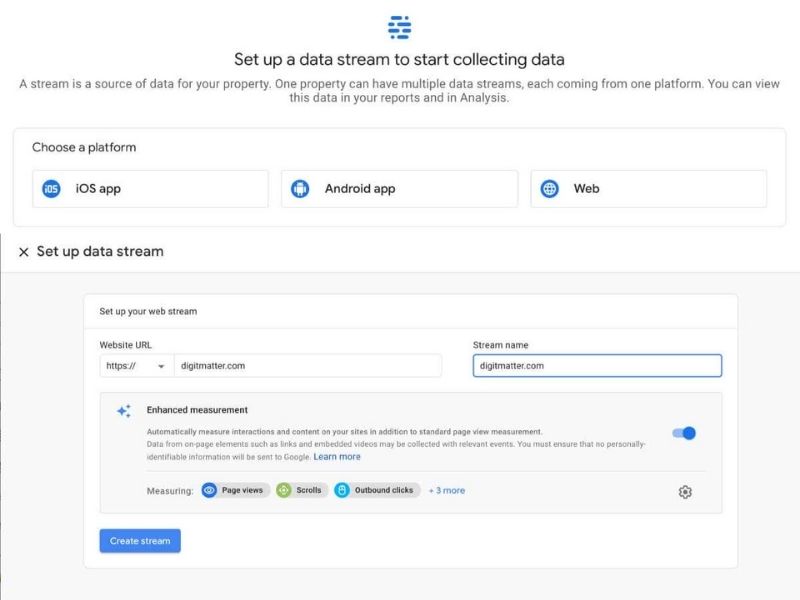
Task: Click the Enhanced measurement title text
Action: (x=197, y=410)
